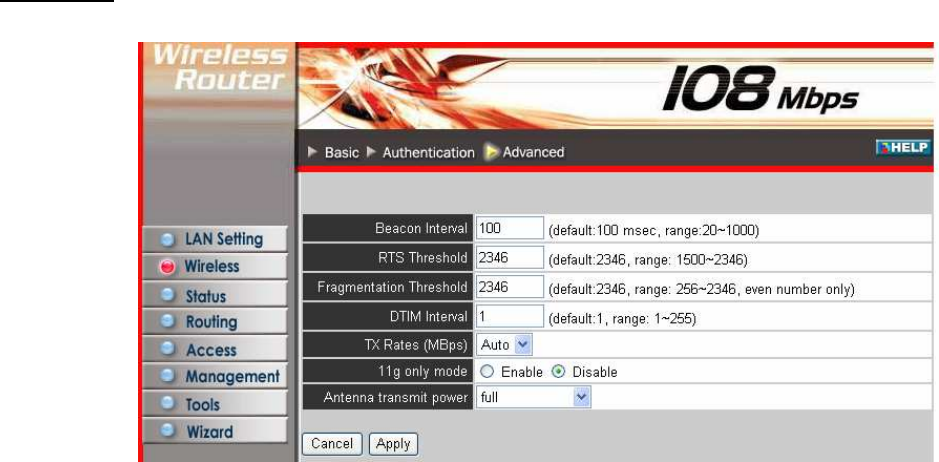Open the Antenna transmit power dropdown
Screen dimensions: 939x462
(534, 397)
